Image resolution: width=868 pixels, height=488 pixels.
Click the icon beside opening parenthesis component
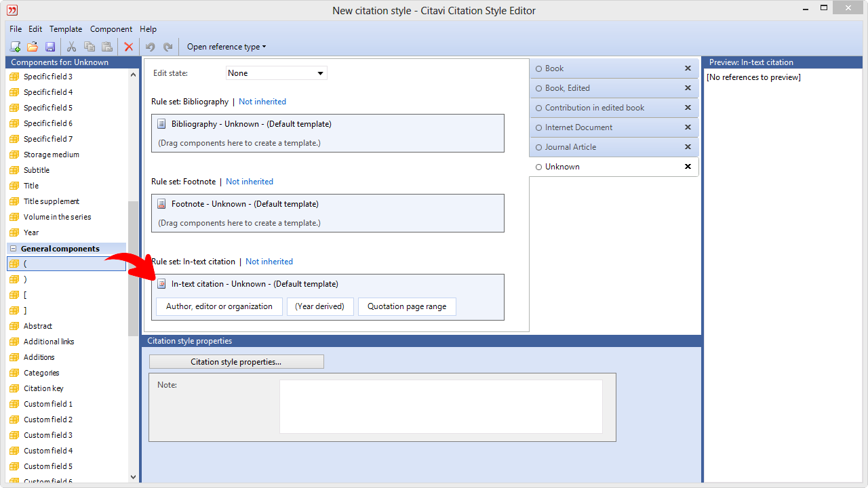pyautogui.click(x=14, y=264)
